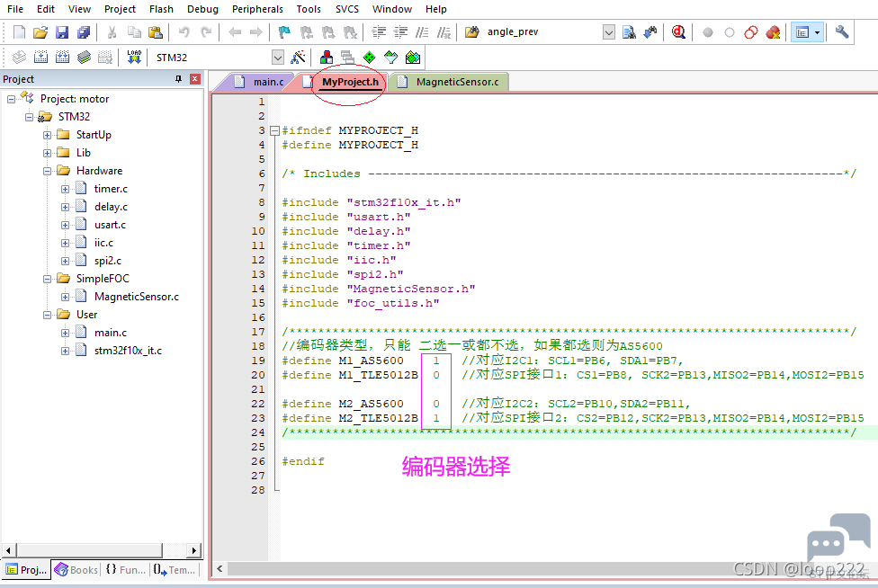Click the Manage Run-Time Environment green diamond
The image size is (878, 588).
(369, 57)
